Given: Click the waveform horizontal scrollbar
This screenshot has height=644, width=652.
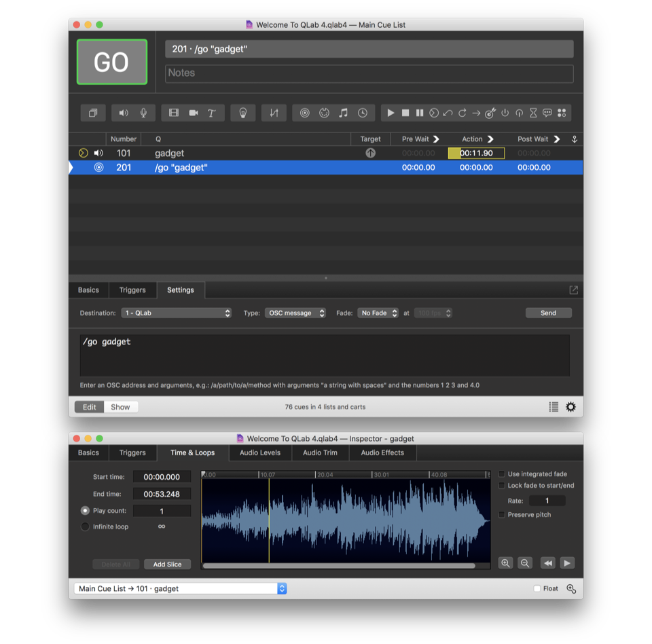Looking at the screenshot, I should pos(339,565).
